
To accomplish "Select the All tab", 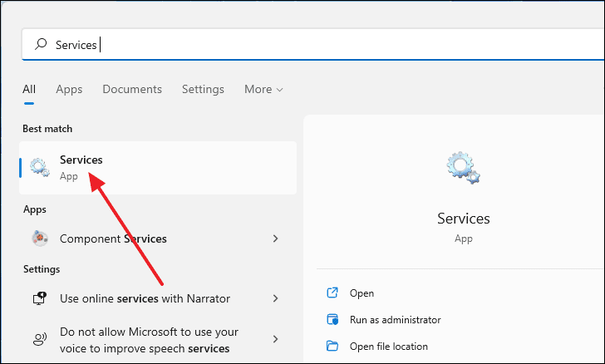I will 29,89.
